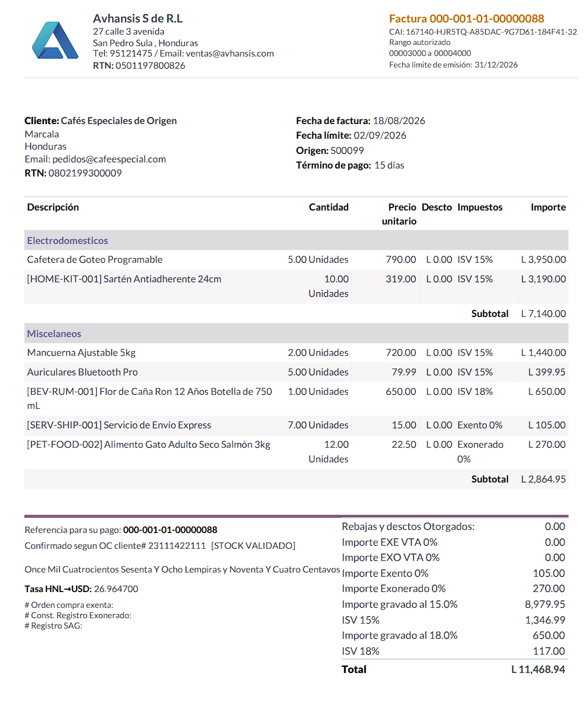Select the ISV 18% tax cell

pos(475,392)
